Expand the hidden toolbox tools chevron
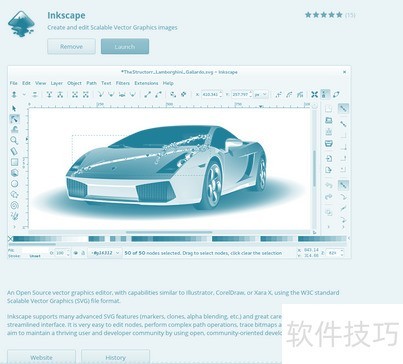403x364 pixels. tap(14, 227)
